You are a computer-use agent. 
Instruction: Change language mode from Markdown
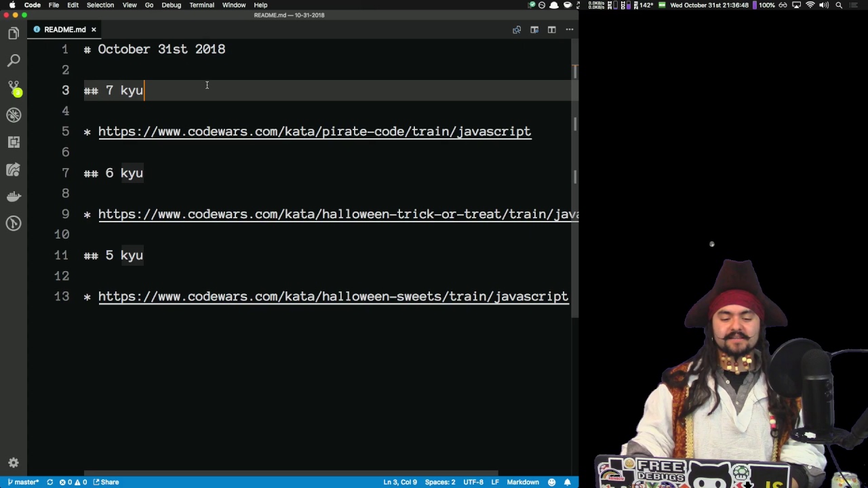(x=523, y=482)
